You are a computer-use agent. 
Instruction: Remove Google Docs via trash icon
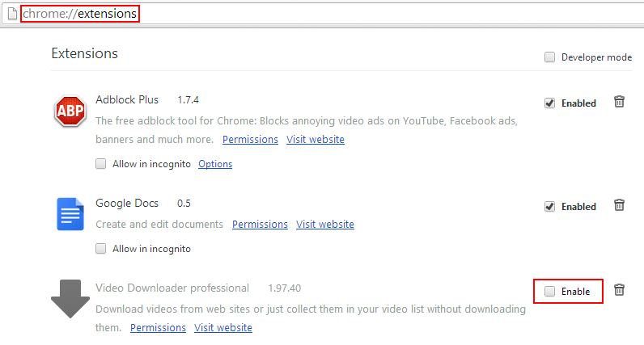619,204
